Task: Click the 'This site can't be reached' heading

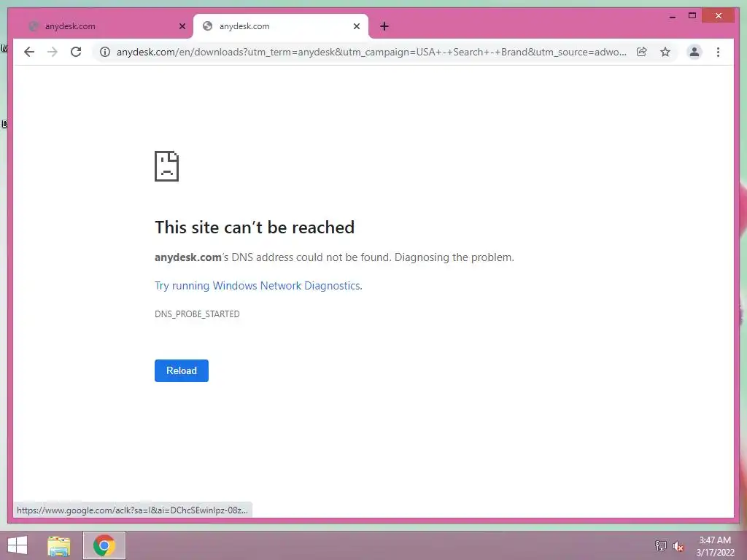Action: pyautogui.click(x=255, y=227)
